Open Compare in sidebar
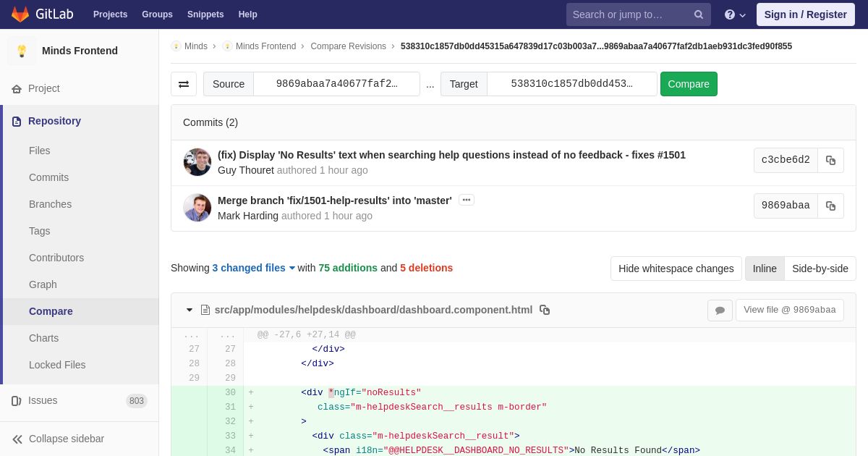The image size is (868, 456). tap(51, 311)
